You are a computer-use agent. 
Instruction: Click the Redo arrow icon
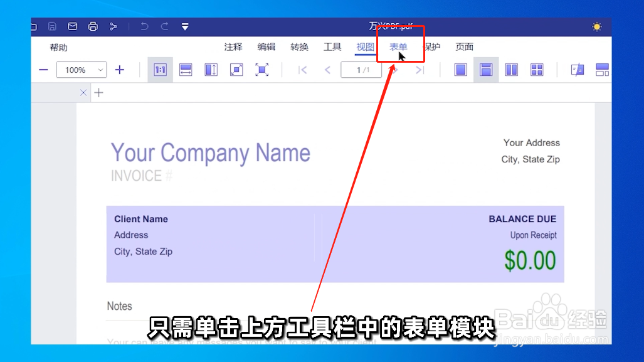click(164, 26)
